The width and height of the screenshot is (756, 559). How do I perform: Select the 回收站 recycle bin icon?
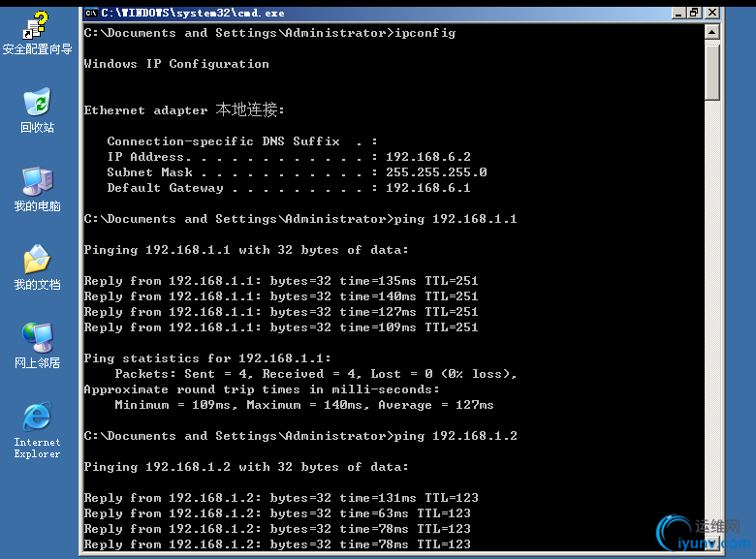click(x=37, y=110)
